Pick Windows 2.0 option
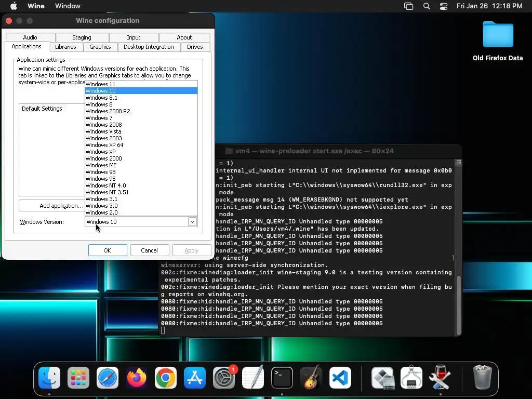The width and height of the screenshot is (532, 399). point(141,212)
